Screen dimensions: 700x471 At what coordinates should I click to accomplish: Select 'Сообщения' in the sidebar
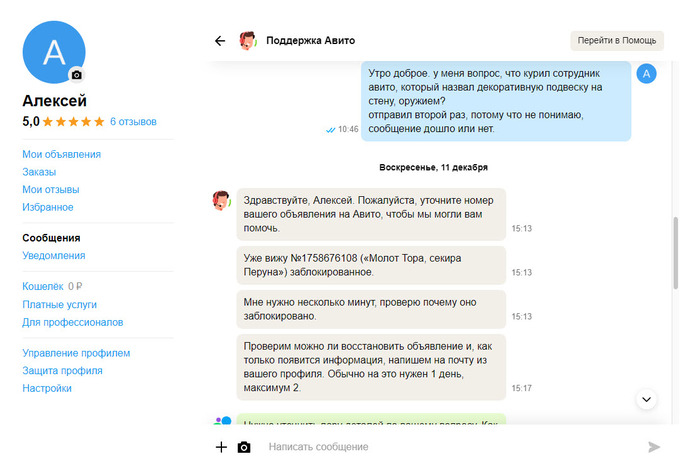[51, 238]
